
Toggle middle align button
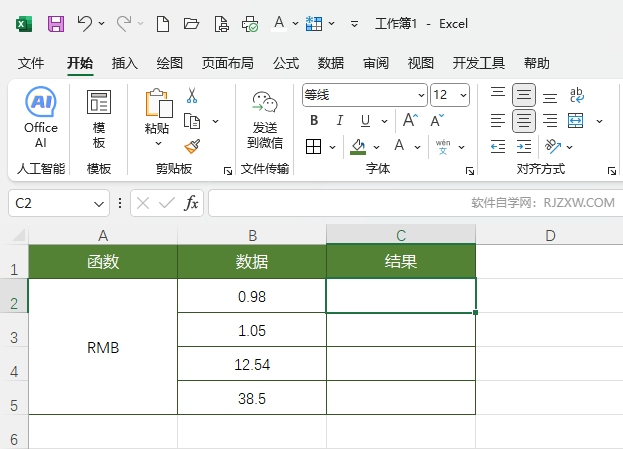[x=524, y=95]
